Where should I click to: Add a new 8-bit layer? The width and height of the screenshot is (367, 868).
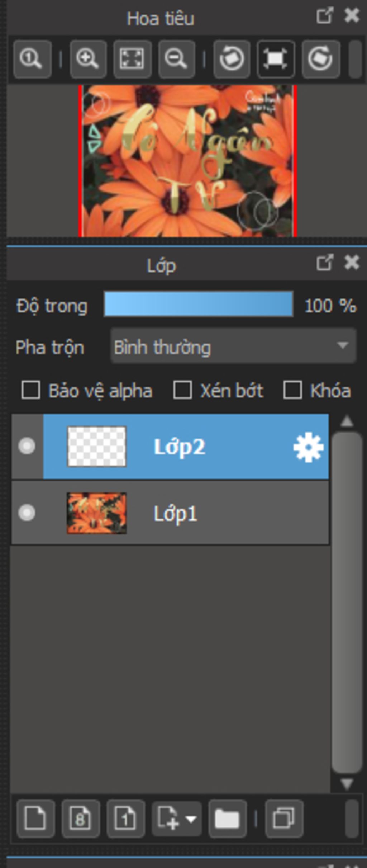81,819
